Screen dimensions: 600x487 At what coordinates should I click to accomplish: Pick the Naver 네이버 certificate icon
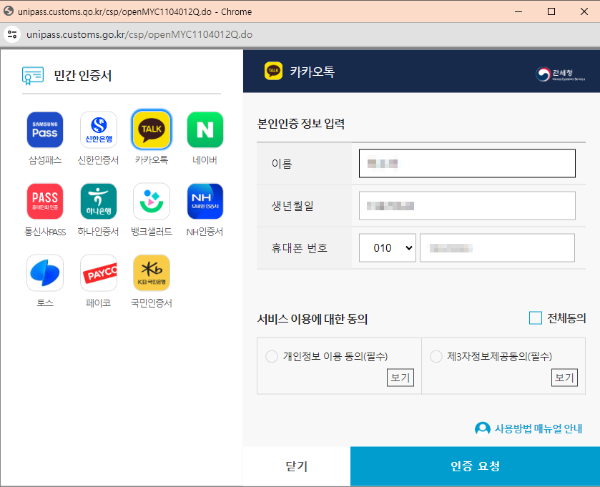[205, 130]
